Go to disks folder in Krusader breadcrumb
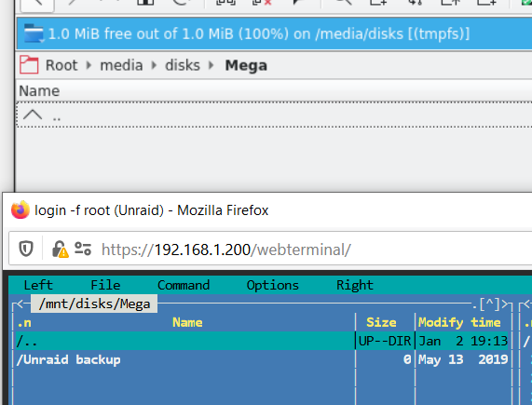This screenshot has width=532, height=405. coord(183,65)
